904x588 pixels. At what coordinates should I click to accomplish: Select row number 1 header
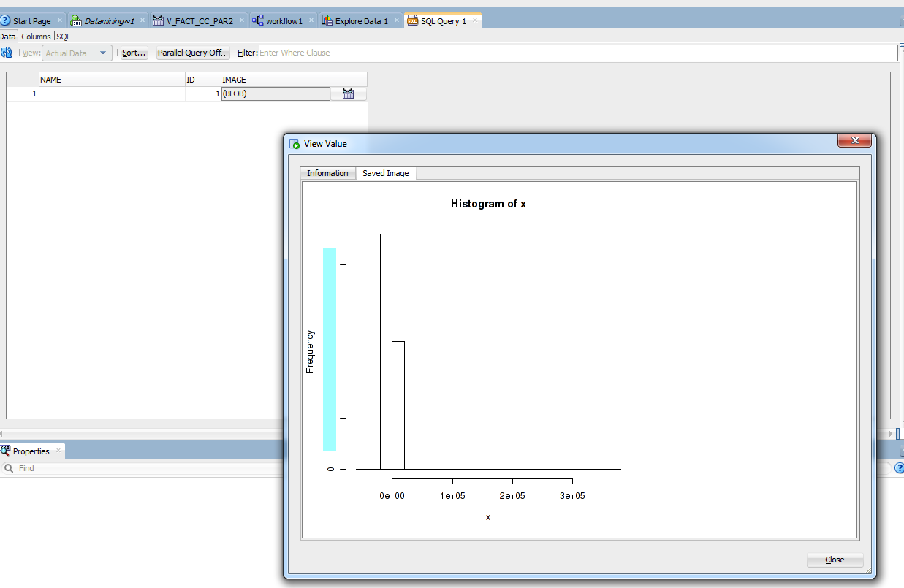point(22,93)
